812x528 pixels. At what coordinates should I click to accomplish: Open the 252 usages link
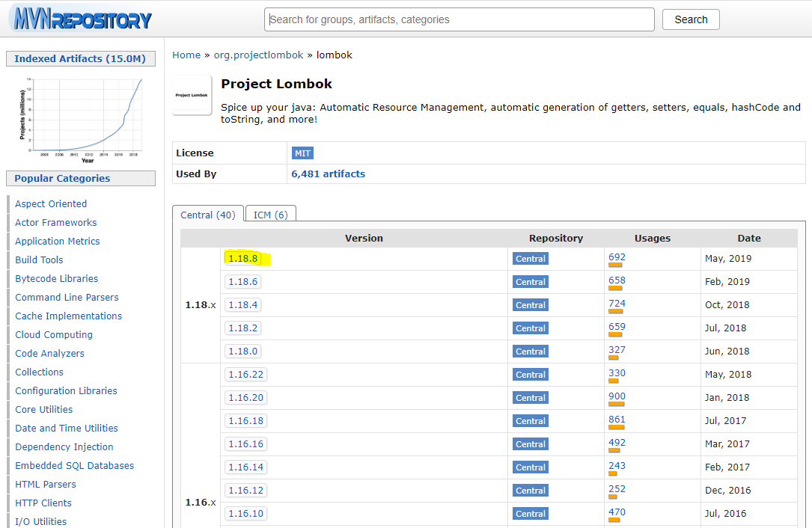coord(617,489)
